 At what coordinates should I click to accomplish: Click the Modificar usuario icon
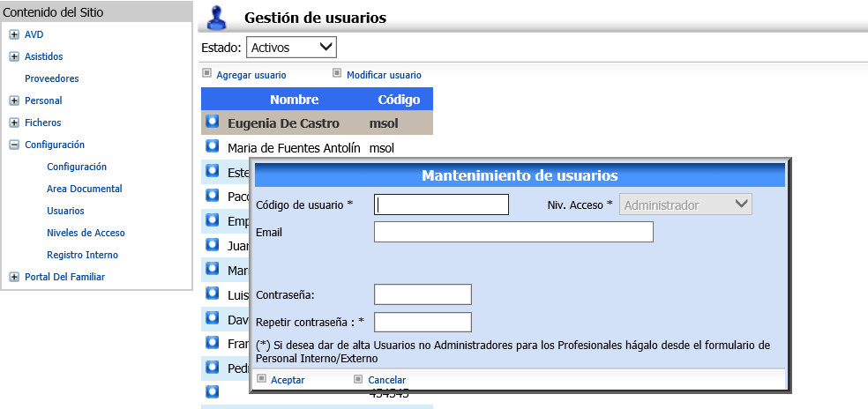(337, 74)
